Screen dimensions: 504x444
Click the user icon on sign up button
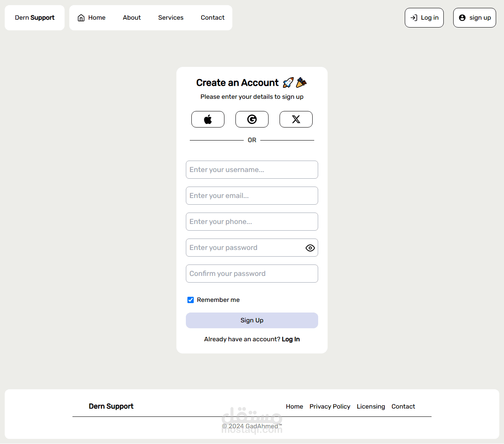tap(462, 18)
